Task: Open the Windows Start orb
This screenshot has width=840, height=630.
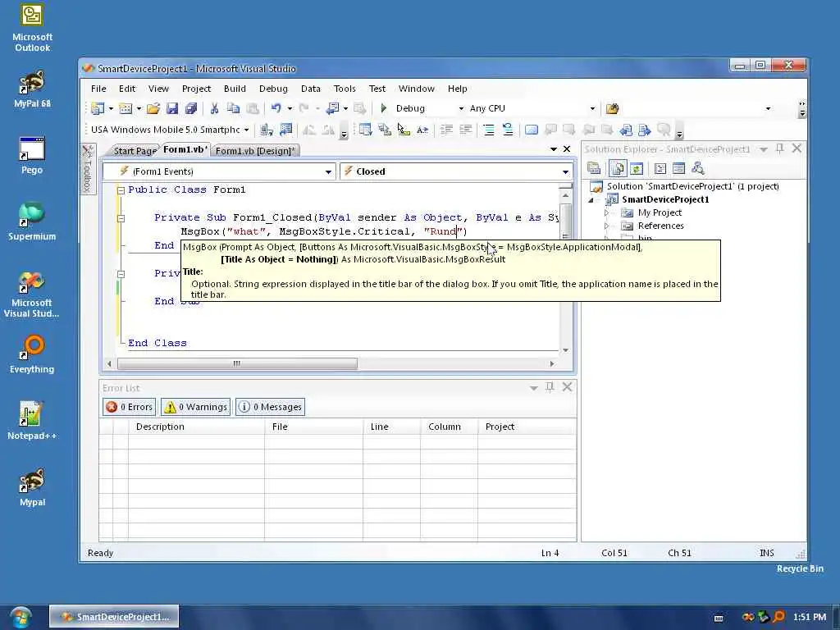Action: tap(21, 617)
